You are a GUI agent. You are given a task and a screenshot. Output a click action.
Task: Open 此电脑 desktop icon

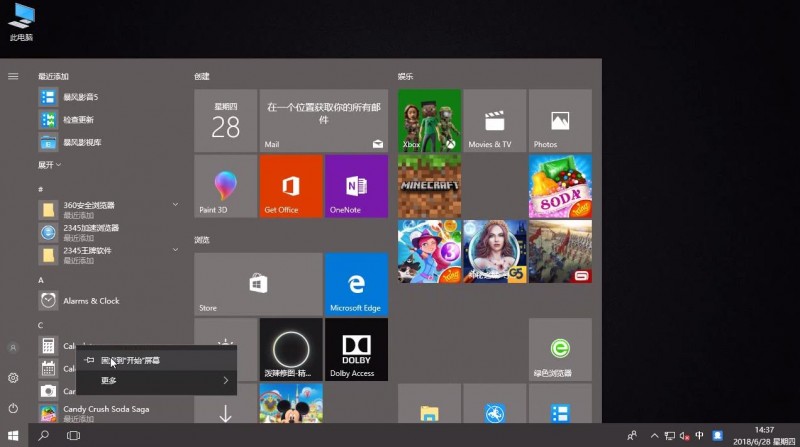(x=21, y=23)
